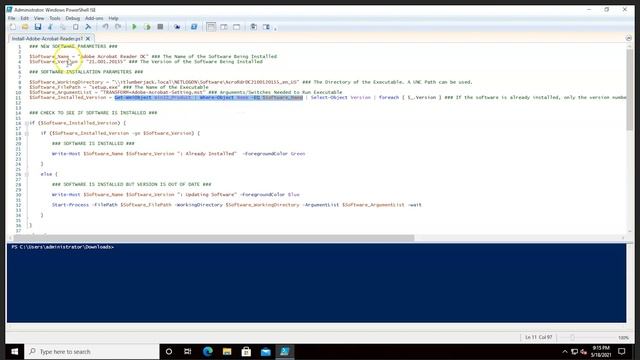Click the $Software_Version variable on line 4

[53, 62]
